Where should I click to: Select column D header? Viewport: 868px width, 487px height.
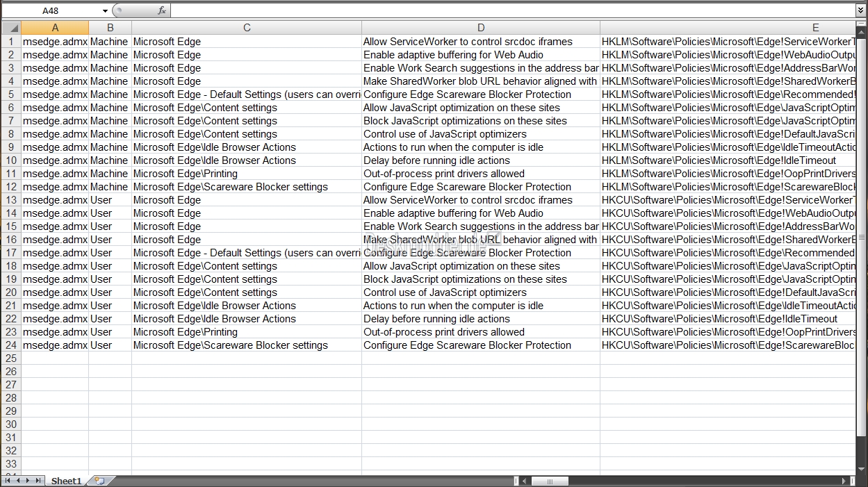[481, 28]
